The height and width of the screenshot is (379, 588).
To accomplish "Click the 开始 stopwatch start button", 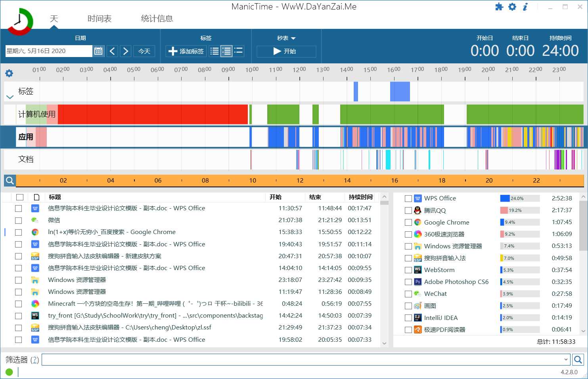I will (x=286, y=51).
